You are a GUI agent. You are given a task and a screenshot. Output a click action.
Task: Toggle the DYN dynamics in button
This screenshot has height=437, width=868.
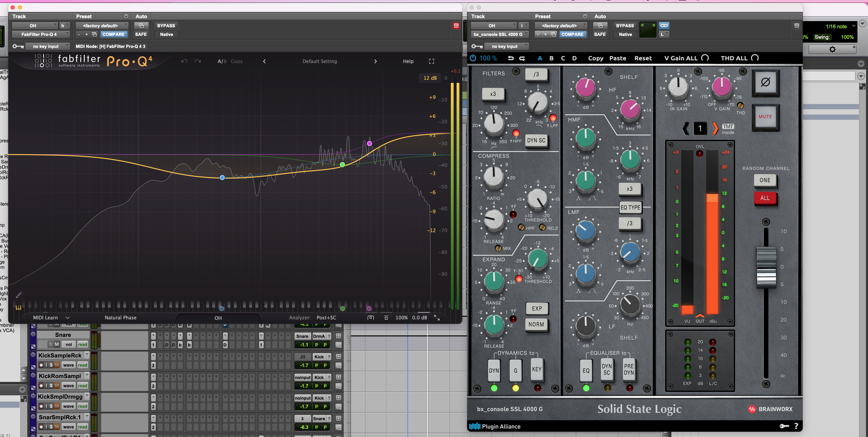click(494, 370)
